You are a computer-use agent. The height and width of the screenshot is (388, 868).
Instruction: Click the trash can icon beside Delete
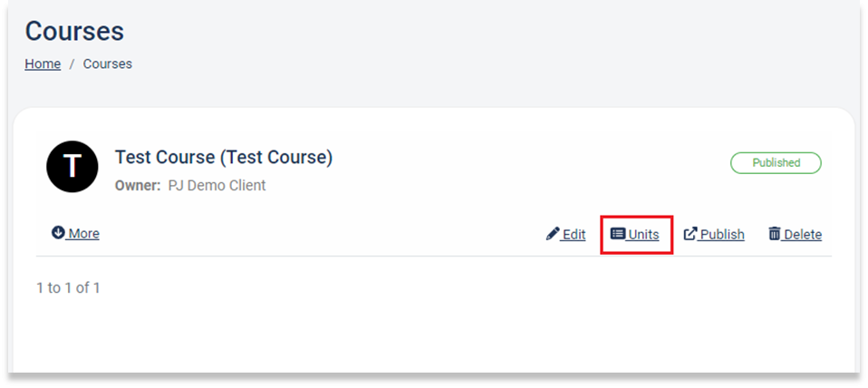point(775,234)
